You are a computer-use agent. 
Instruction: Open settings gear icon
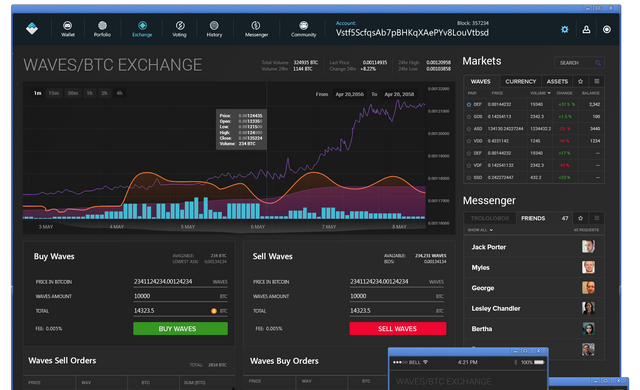tap(564, 29)
